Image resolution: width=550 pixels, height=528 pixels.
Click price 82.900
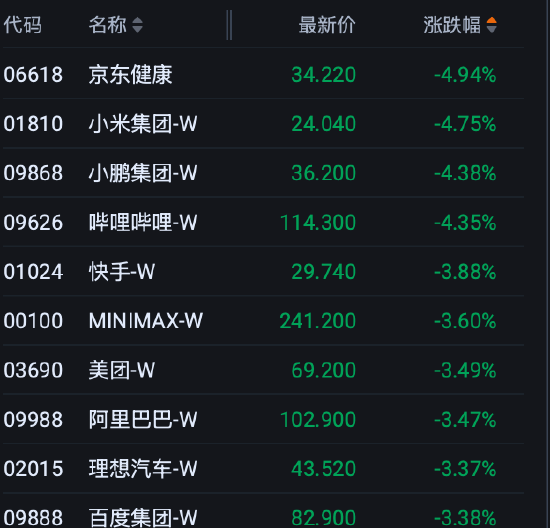[323, 518]
